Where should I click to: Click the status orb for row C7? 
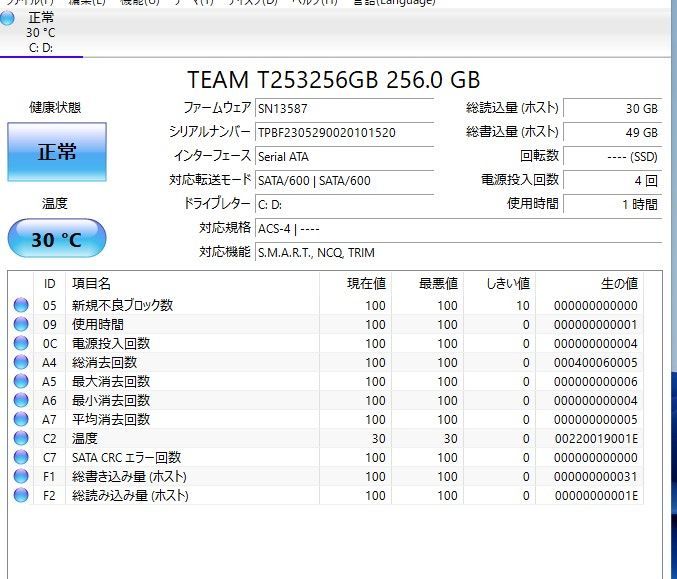coord(21,457)
